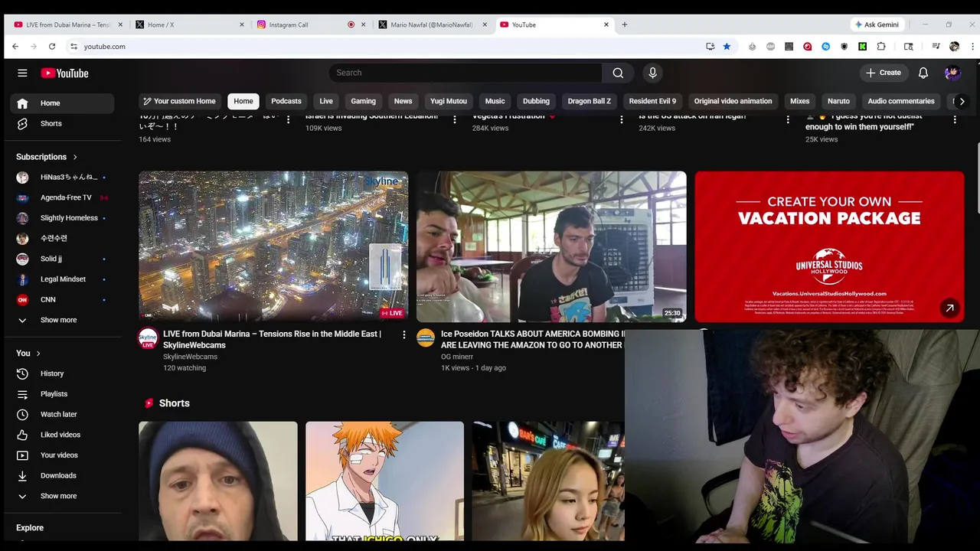Open a new browser tab
980x551 pixels.
click(625, 24)
